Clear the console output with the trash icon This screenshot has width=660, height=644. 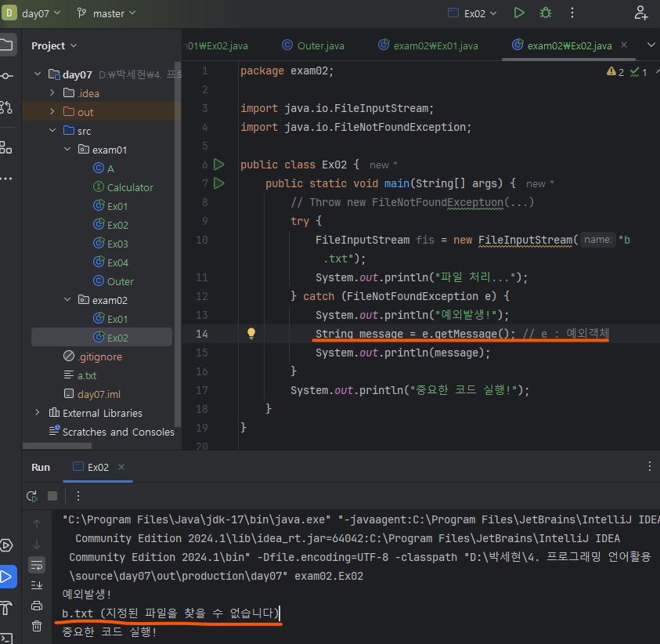37,625
